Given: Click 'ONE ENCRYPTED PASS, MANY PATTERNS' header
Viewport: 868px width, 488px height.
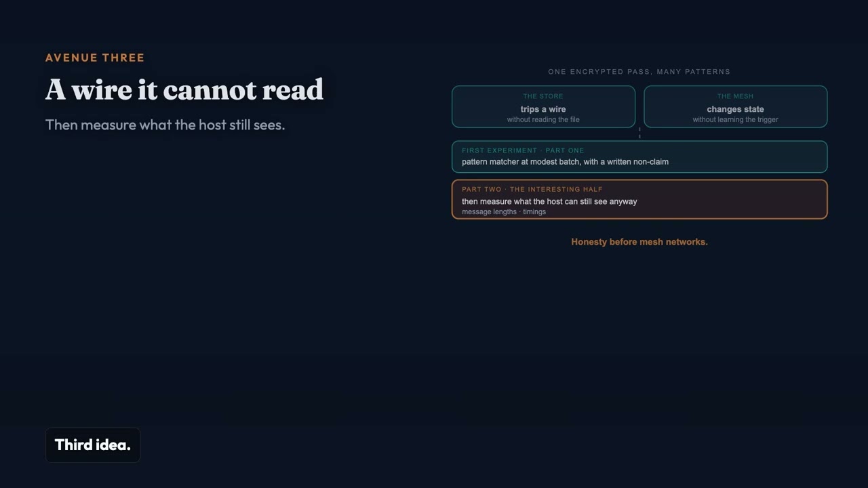Looking at the screenshot, I should click(639, 72).
